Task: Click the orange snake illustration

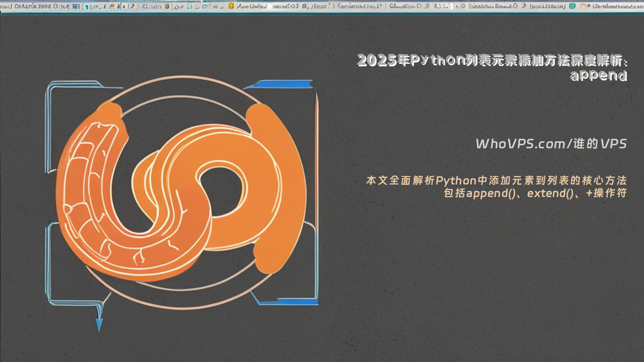Action: point(181,191)
